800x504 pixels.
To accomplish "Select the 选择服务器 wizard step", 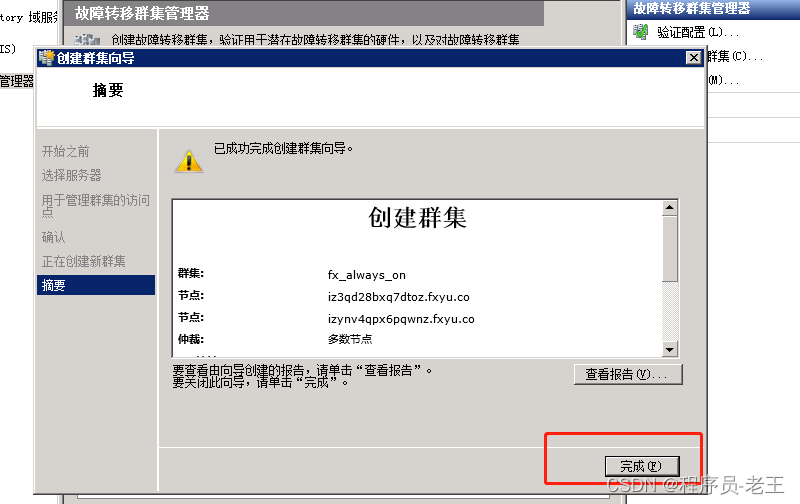I will (x=72, y=175).
